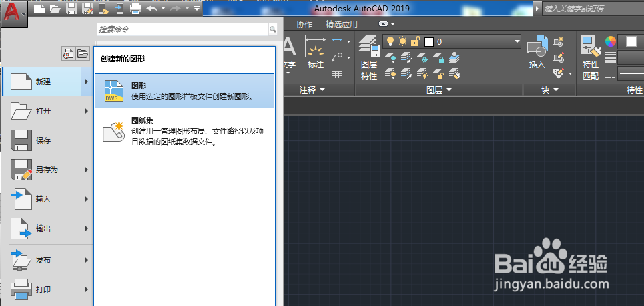This screenshot has width=644, height=306.
Task: Click Save As icon in quick access toolbar
Action: tap(87, 8)
